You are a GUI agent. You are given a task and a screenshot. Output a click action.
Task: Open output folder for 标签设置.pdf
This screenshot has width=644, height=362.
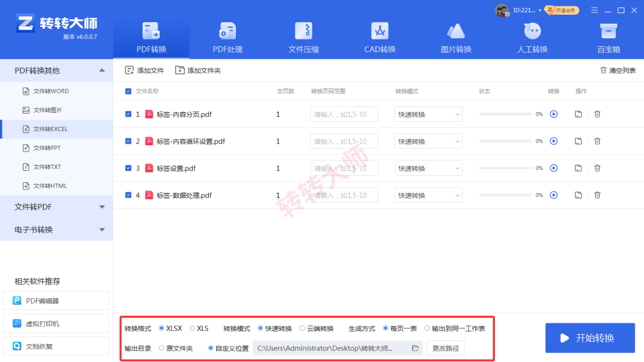click(578, 168)
